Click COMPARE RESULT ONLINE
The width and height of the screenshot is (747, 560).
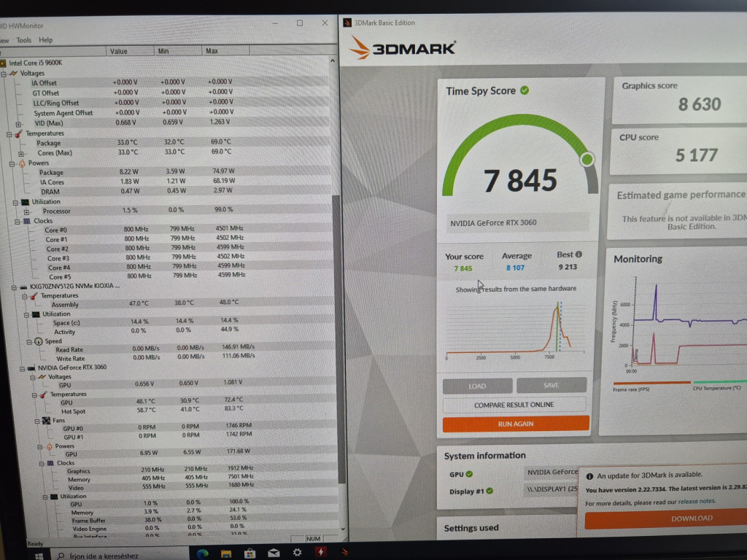coord(514,404)
